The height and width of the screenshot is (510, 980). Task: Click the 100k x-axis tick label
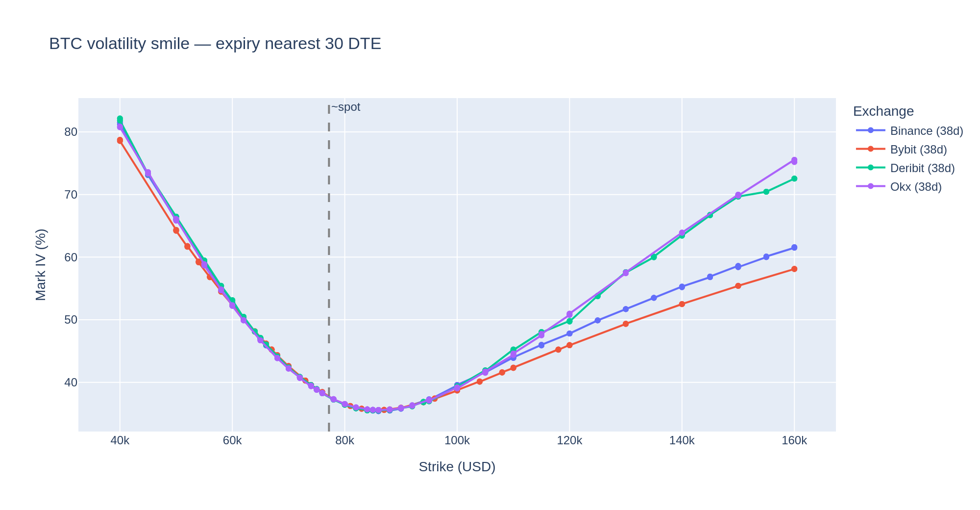tap(457, 441)
